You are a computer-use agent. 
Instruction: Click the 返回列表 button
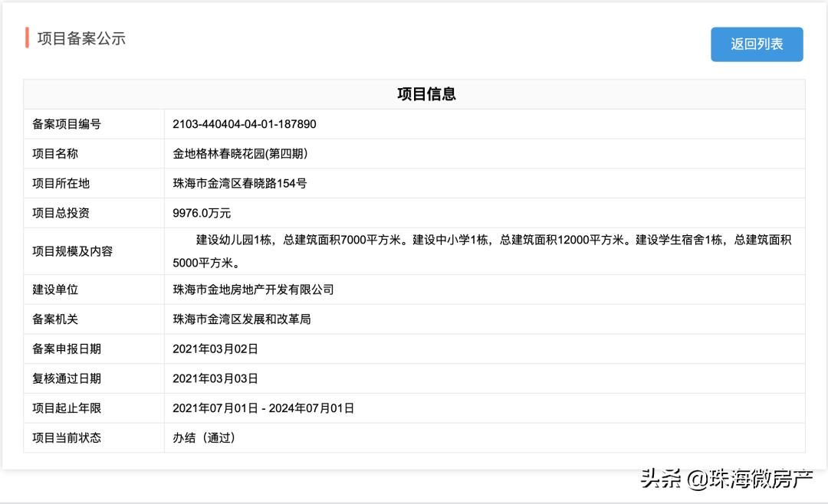tap(757, 44)
